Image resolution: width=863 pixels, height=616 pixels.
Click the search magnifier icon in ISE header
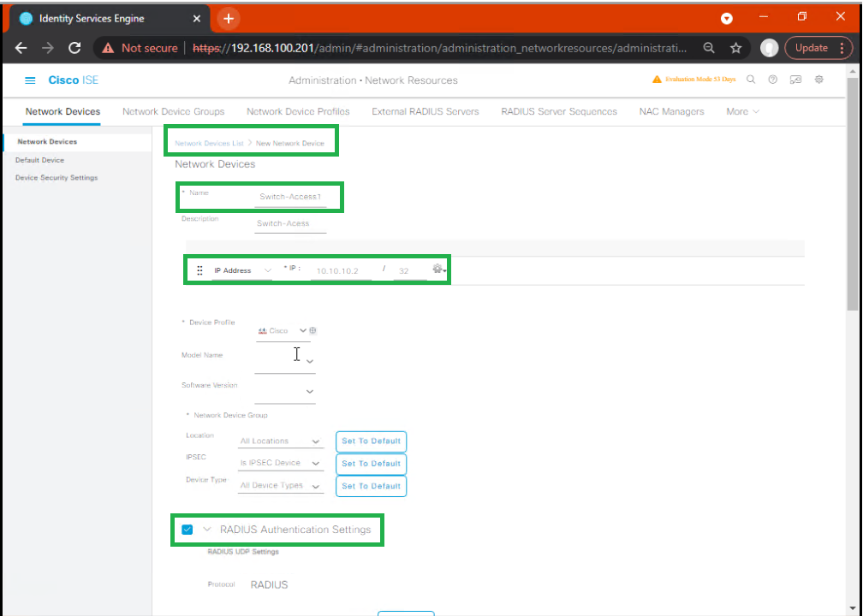[x=751, y=80]
